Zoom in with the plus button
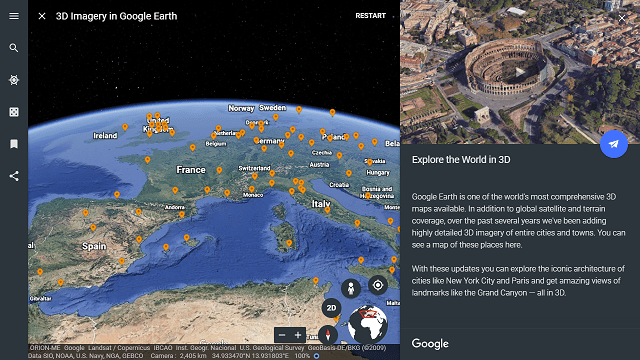Image resolution: width=640 pixels, height=360 pixels. point(298,336)
